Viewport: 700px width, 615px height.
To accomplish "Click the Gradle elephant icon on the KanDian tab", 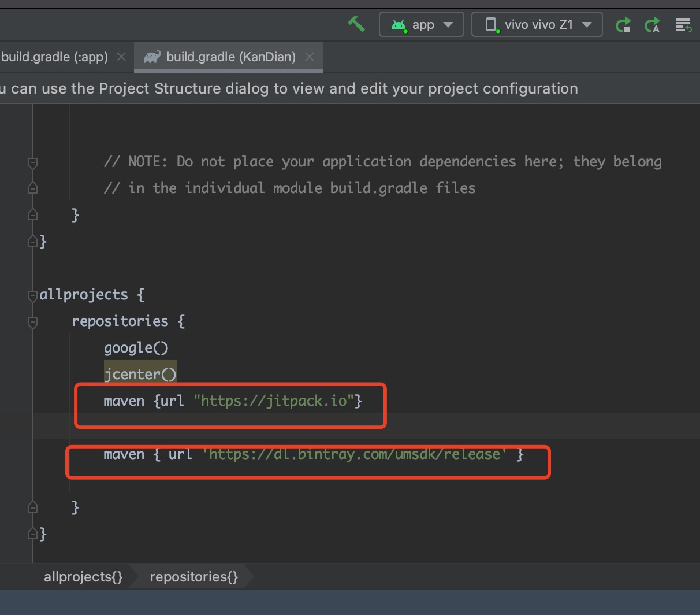I will 152,57.
